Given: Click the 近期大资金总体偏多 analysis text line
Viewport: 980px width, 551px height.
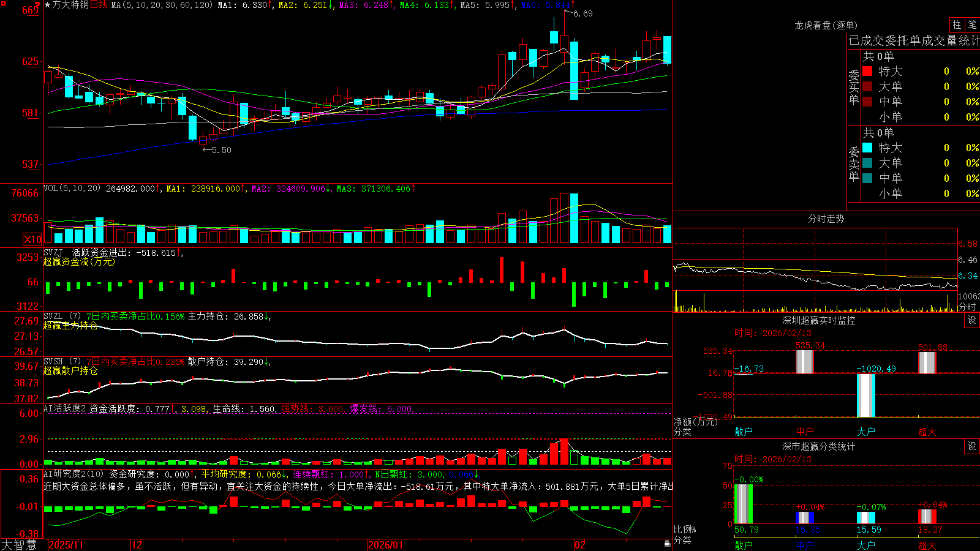Looking at the screenshot, I should 358,486.
